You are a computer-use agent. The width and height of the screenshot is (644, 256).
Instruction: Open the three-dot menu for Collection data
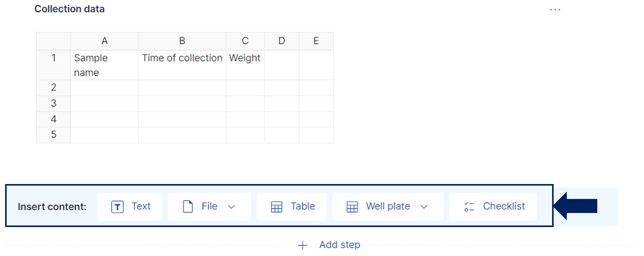(x=555, y=10)
